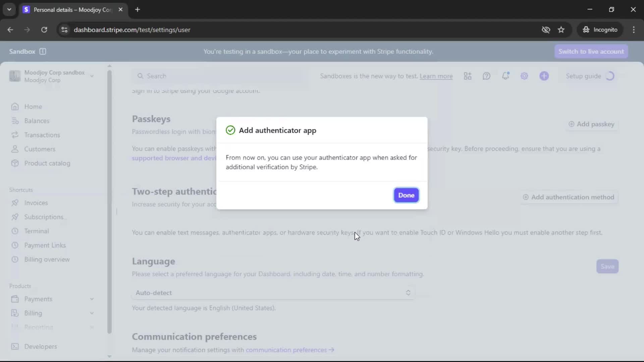The width and height of the screenshot is (644, 362).
Task: Open the Invoices shortcut
Action: 36,203
